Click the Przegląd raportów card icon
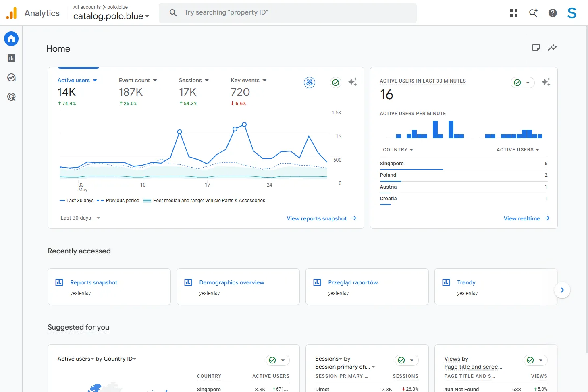 tap(317, 282)
